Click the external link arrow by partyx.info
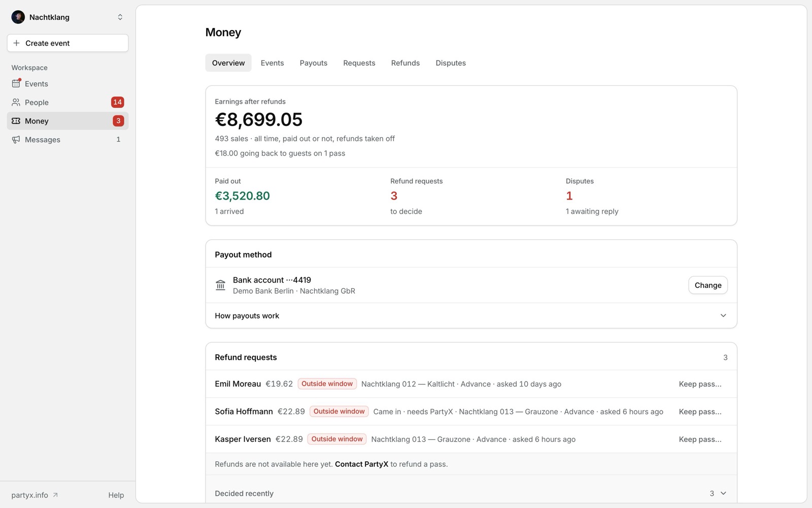 [55, 495]
